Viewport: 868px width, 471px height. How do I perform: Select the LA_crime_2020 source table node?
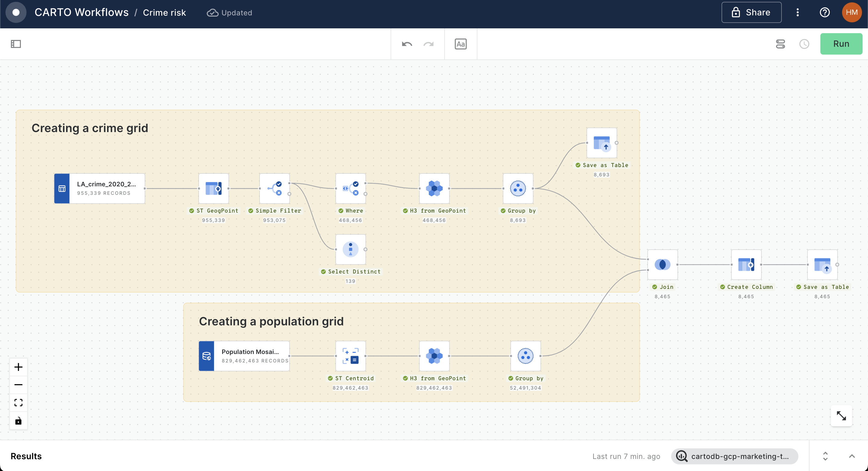point(99,188)
